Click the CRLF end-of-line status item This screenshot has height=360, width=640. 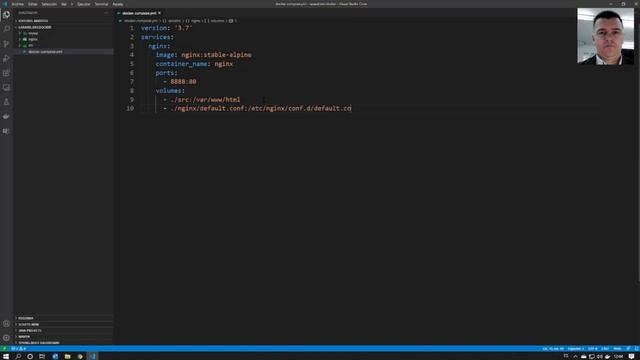[605, 349]
